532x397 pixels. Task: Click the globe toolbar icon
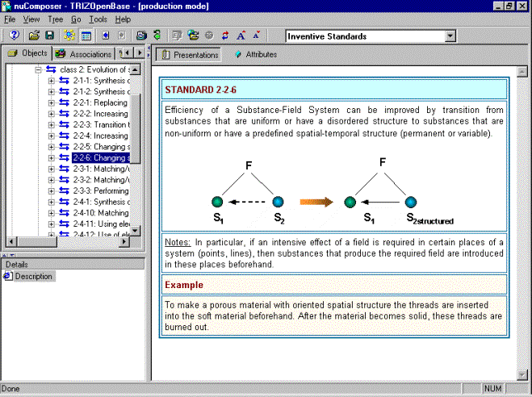193,36
